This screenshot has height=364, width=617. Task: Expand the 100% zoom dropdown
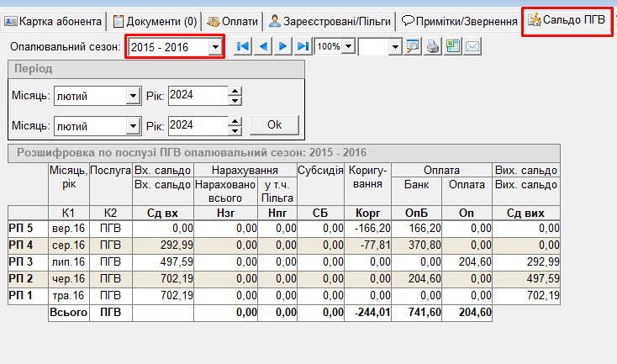(x=347, y=47)
